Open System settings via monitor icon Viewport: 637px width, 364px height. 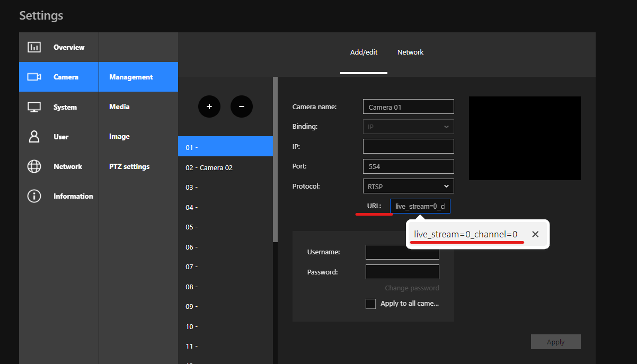34,106
